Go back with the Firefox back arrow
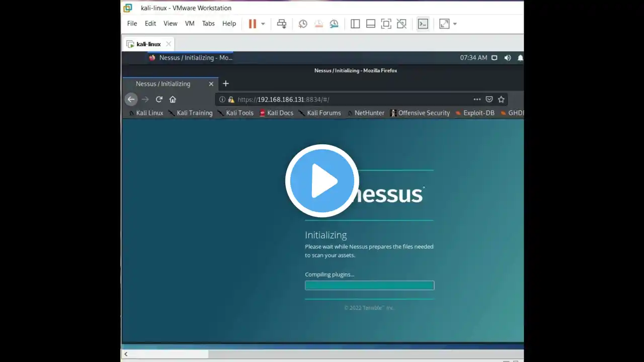Screen dimensions: 644x362 point(131,99)
